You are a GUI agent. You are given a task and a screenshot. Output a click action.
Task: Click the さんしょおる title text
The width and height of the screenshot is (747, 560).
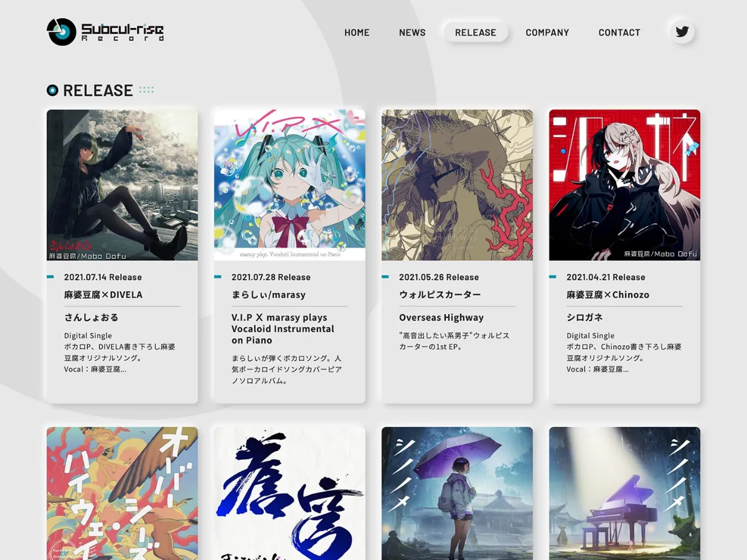click(x=92, y=317)
